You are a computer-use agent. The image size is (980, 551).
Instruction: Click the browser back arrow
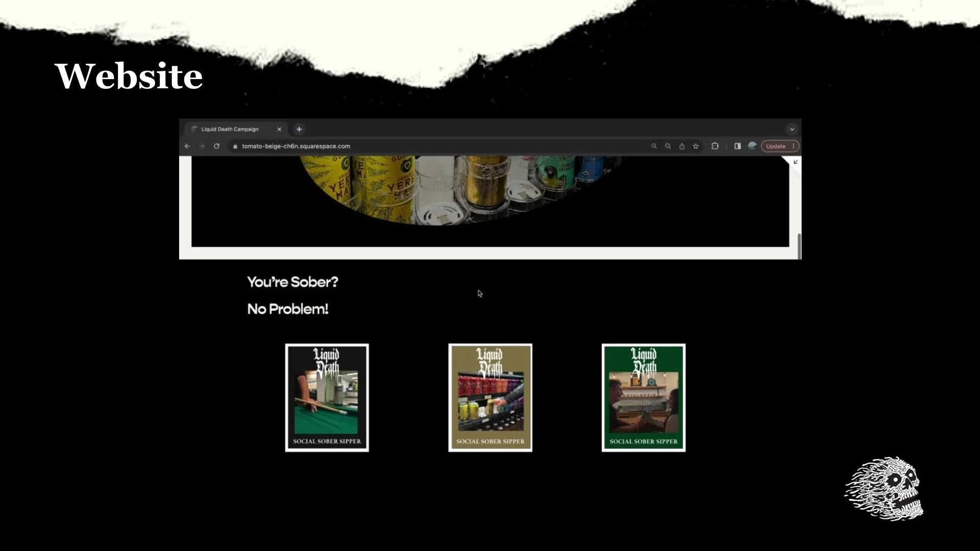[187, 146]
